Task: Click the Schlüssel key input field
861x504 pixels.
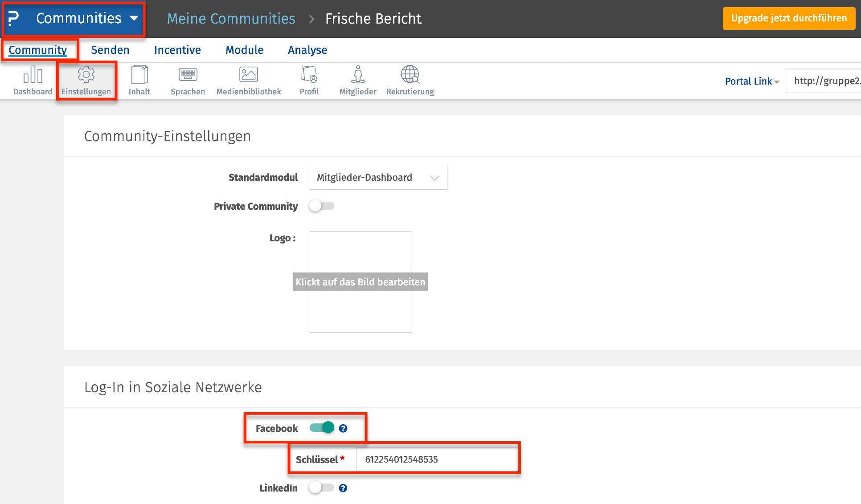Action: click(437, 459)
